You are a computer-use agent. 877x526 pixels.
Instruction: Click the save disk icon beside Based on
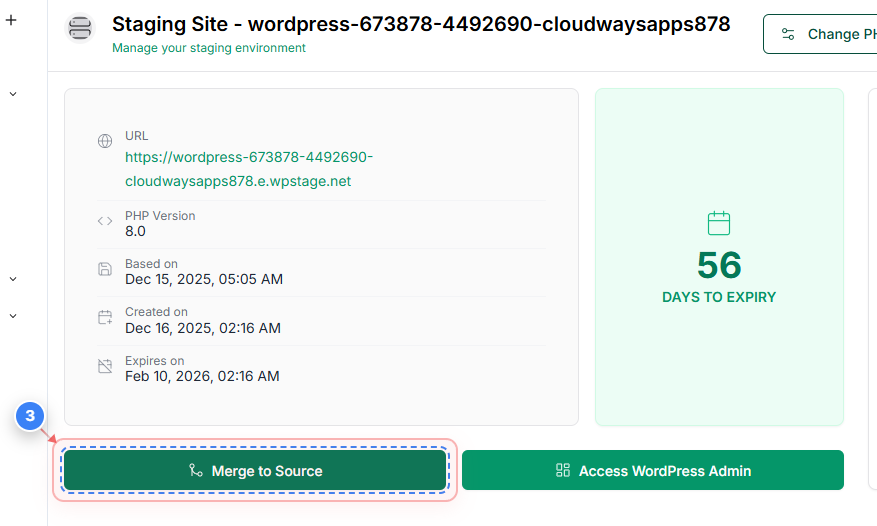tap(105, 269)
